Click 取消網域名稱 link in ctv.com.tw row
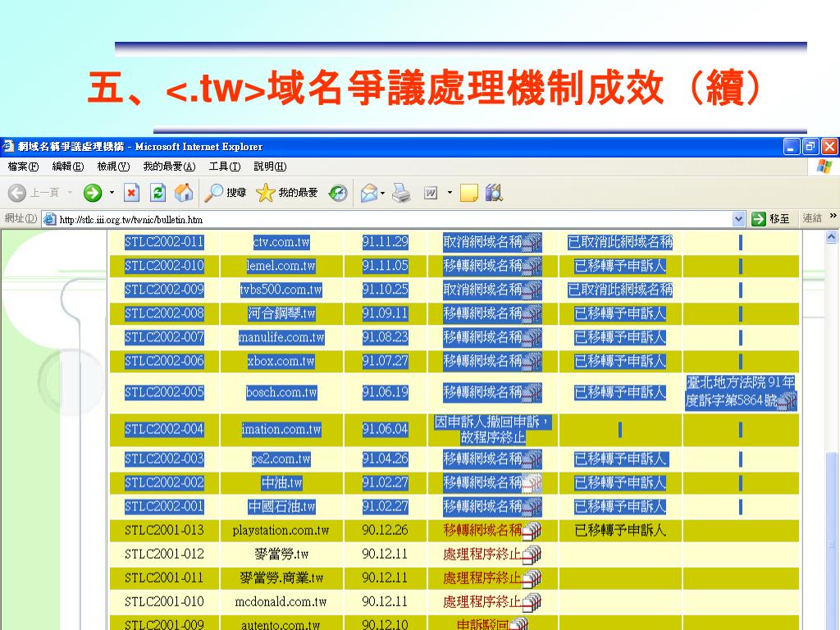 (482, 242)
